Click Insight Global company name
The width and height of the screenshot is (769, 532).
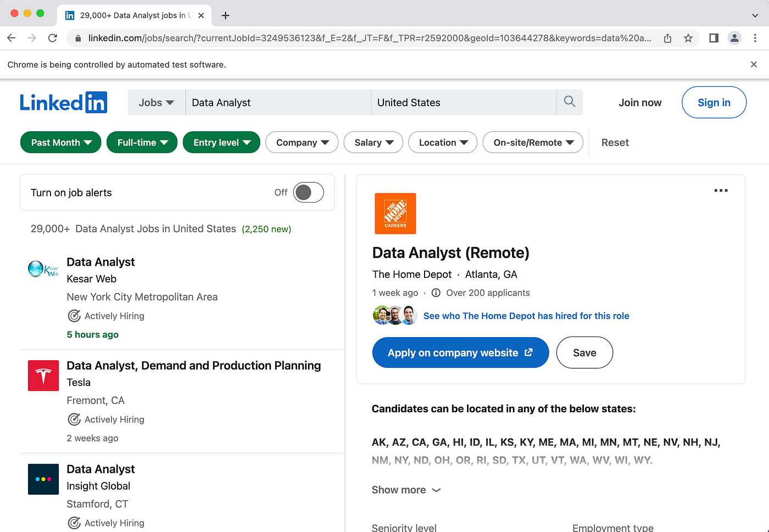point(98,486)
